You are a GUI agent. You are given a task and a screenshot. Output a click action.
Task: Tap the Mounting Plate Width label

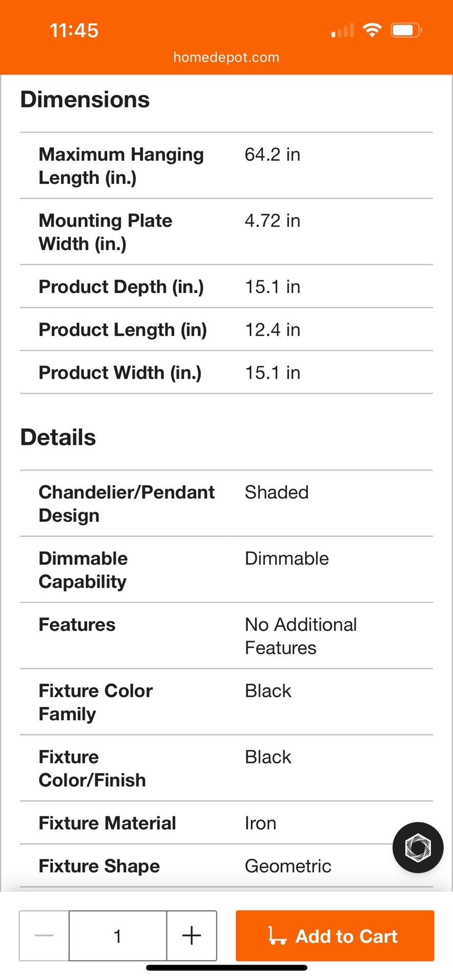point(106,232)
